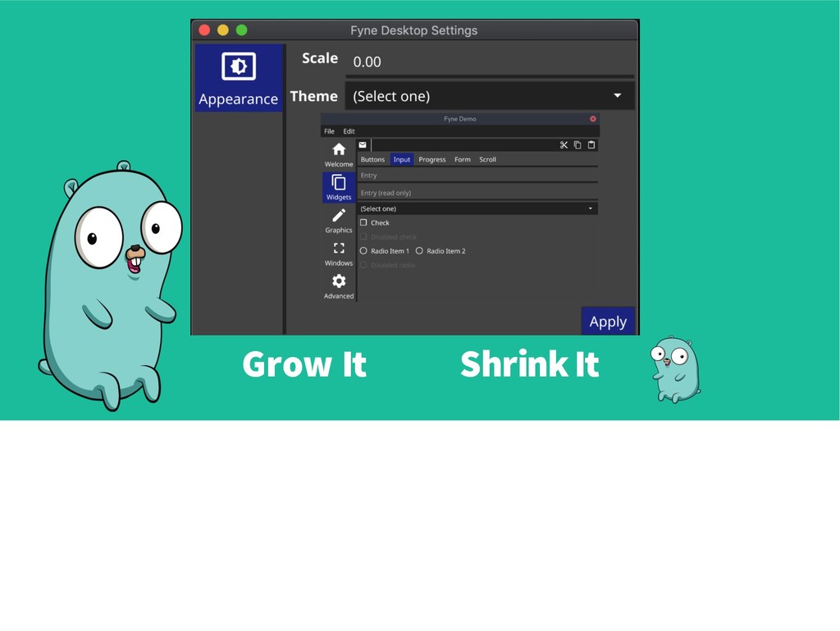840x631 pixels.
Task: Click the Entry text field
Action: click(477, 175)
